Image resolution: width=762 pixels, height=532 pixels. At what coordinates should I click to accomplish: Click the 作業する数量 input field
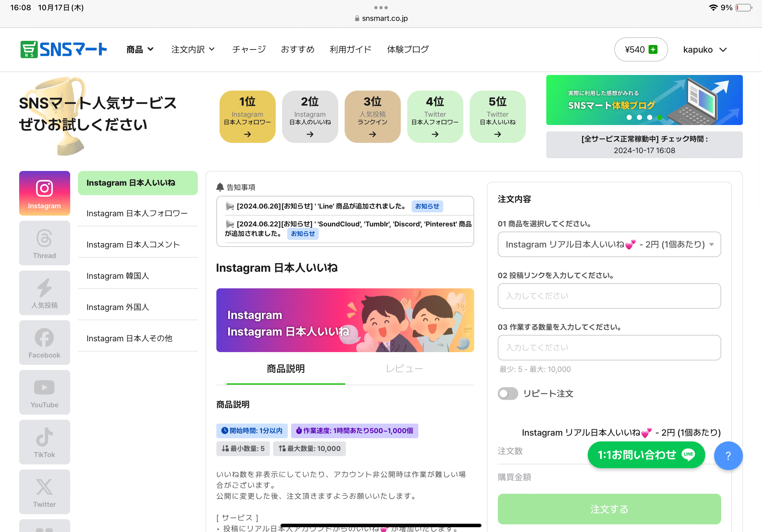[609, 348]
